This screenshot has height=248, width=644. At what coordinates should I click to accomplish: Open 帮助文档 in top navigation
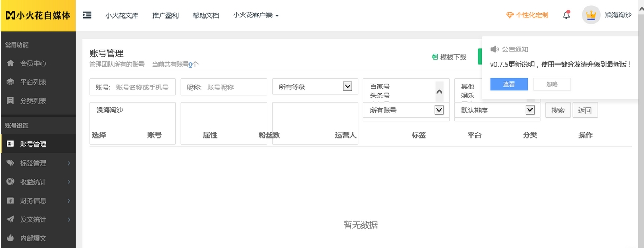pyautogui.click(x=206, y=15)
